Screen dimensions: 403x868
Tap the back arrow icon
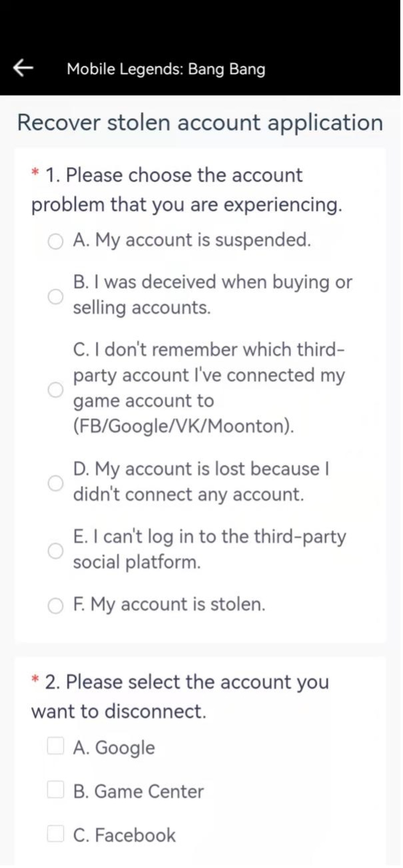point(23,68)
